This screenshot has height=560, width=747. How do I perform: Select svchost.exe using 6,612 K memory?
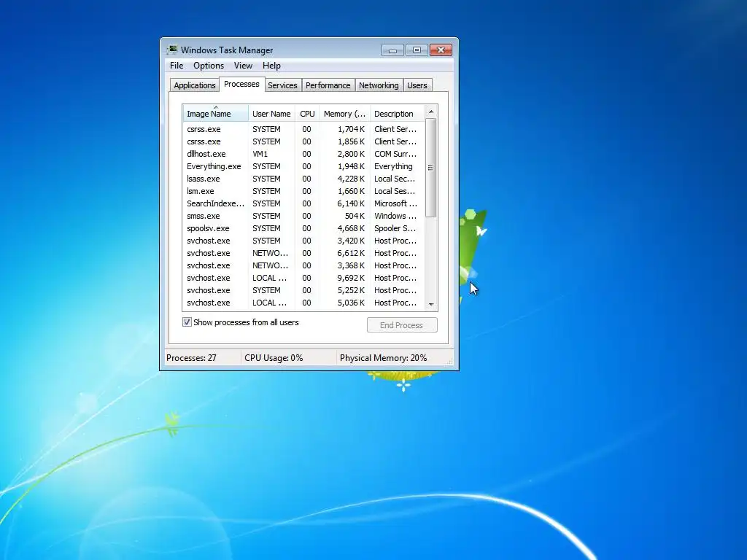click(x=303, y=253)
